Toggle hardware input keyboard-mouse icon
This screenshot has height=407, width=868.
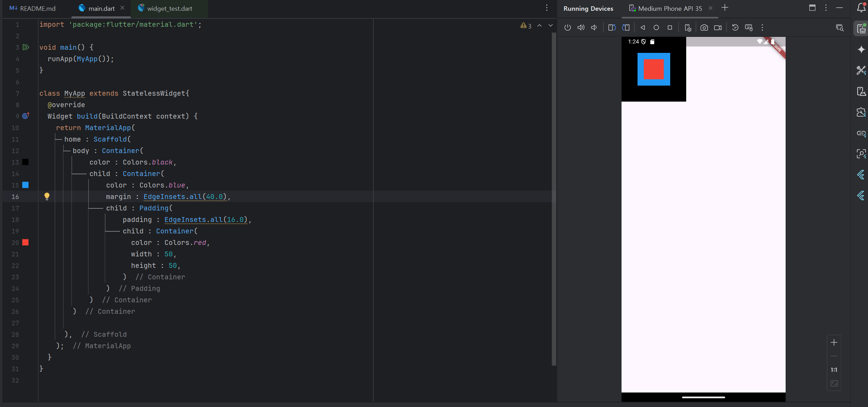tap(749, 27)
